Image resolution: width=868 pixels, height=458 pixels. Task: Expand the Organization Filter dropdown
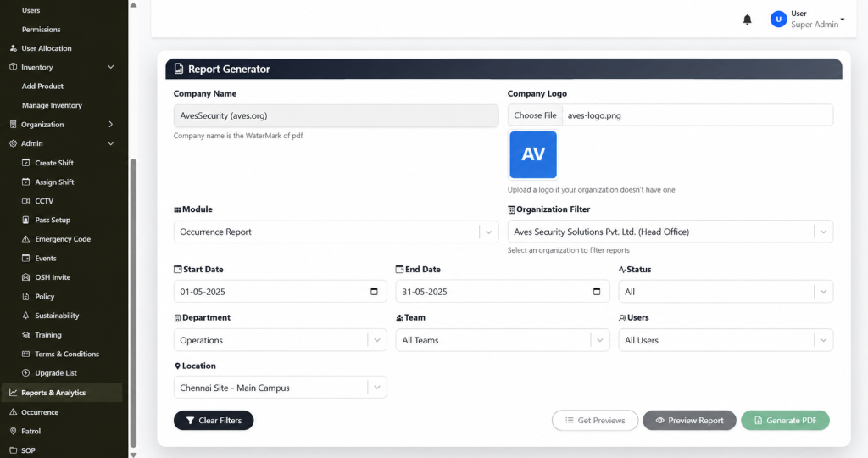pos(670,232)
